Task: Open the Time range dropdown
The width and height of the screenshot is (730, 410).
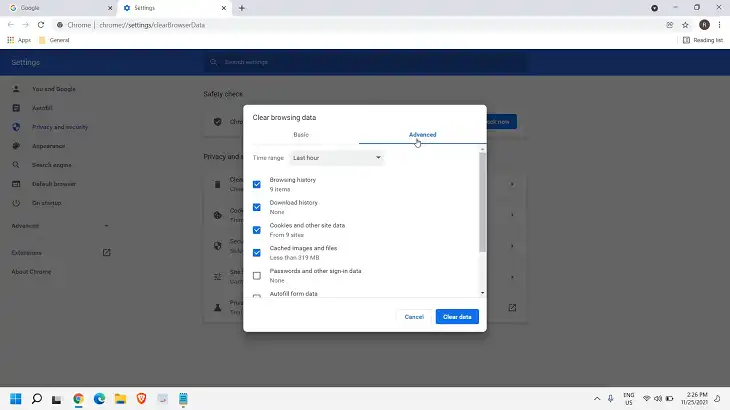Action: coord(336,158)
